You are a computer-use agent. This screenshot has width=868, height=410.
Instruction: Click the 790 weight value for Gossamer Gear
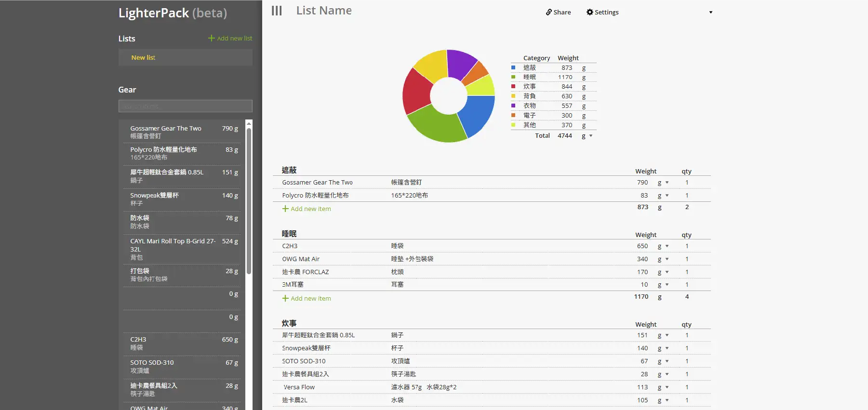pos(642,183)
